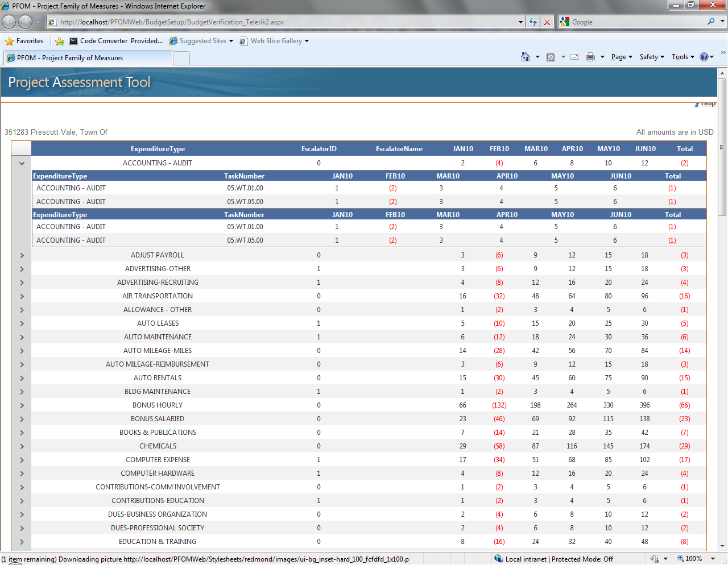Expand the AUTO MILEAGE-MILES row
Viewport: 728px width, 565px height.
pyautogui.click(x=22, y=351)
